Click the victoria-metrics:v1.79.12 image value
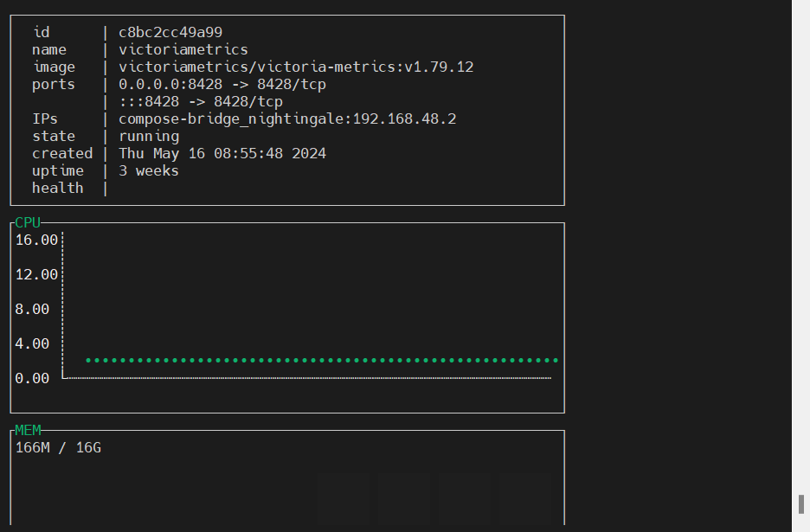Screen dimensions: 810x532 (295, 67)
